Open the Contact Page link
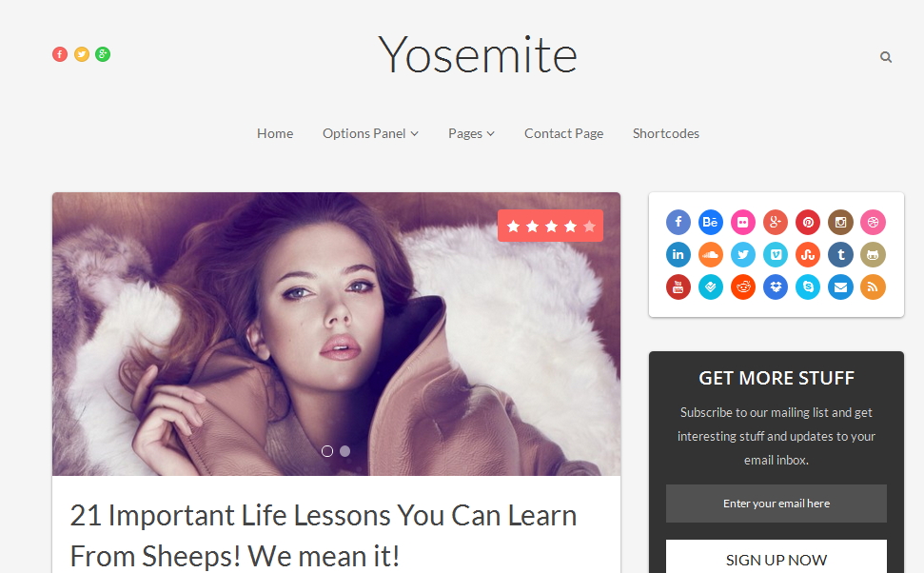This screenshot has height=573, width=924. (564, 134)
